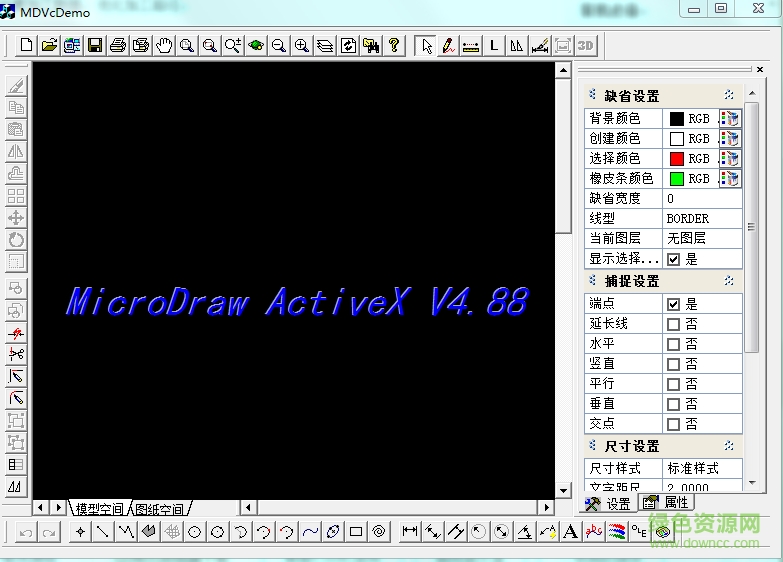Enable the 平行 snap checkbox

pyautogui.click(x=673, y=384)
